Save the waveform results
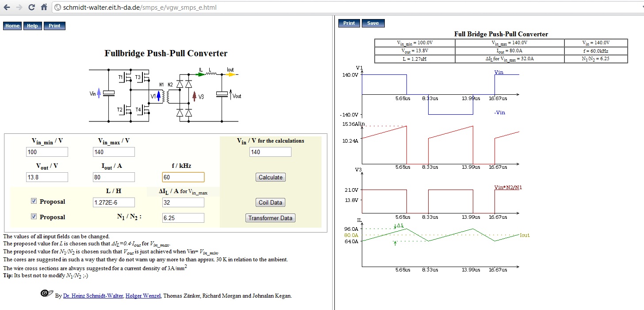 (x=373, y=23)
